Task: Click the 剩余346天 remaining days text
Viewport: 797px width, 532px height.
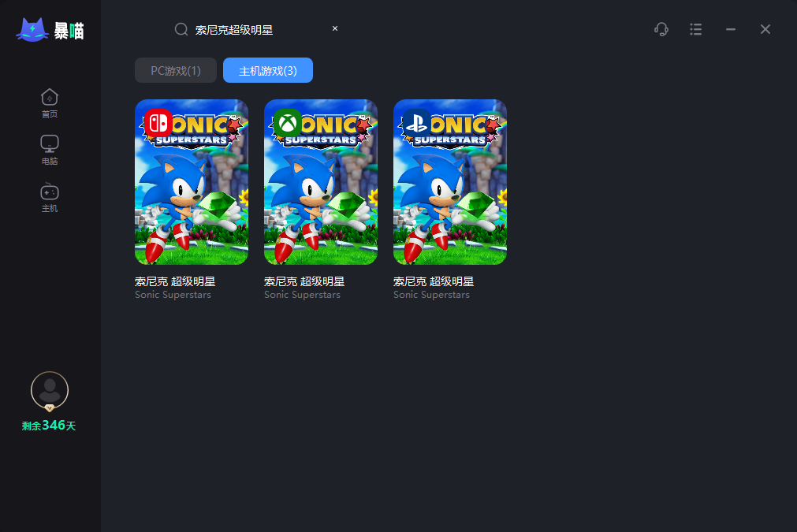Action: (49, 426)
